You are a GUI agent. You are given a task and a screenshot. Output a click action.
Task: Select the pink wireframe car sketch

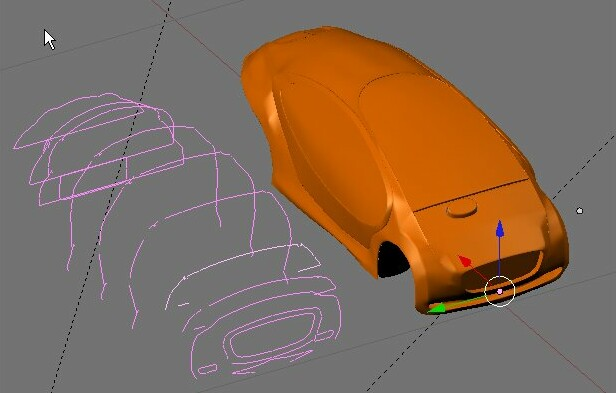tap(177, 236)
